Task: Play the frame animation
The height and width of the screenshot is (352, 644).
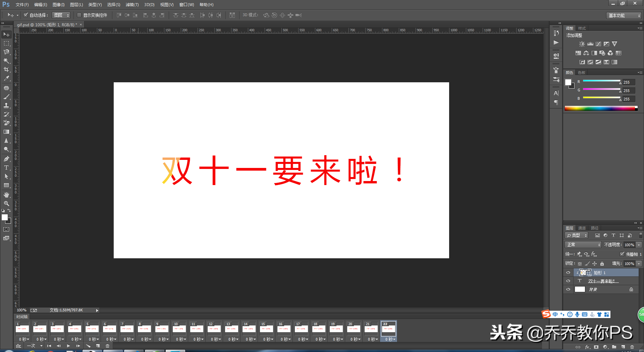Action: 68,346
